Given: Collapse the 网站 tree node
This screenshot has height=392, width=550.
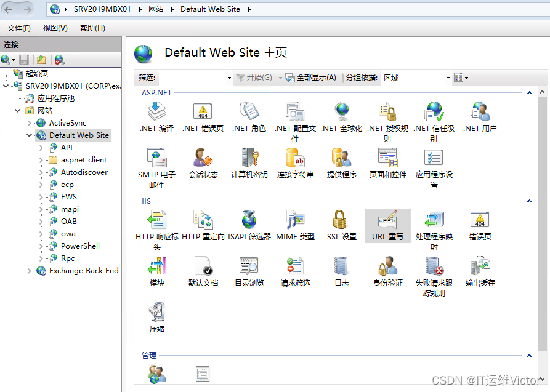Looking at the screenshot, I should coord(17,111).
